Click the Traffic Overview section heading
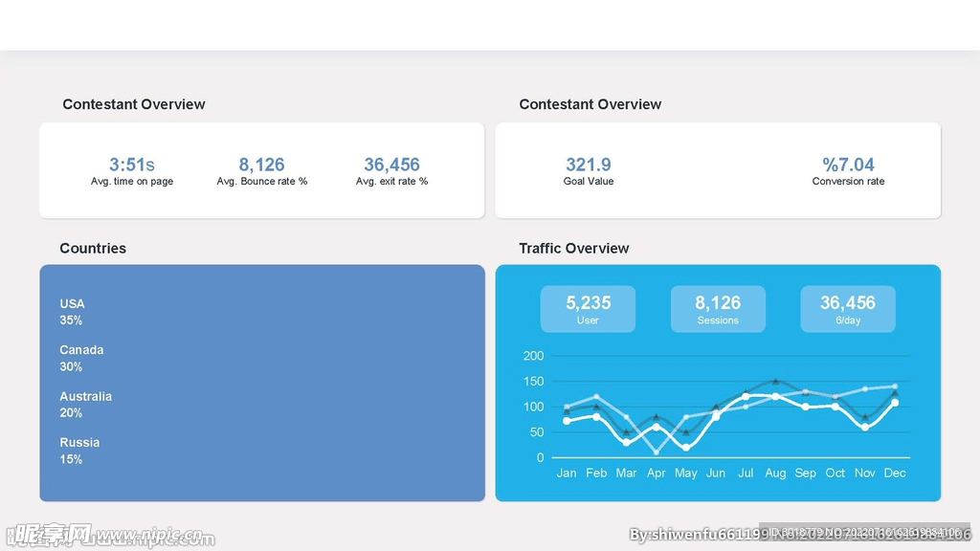Image resolution: width=980 pixels, height=551 pixels. pos(573,248)
